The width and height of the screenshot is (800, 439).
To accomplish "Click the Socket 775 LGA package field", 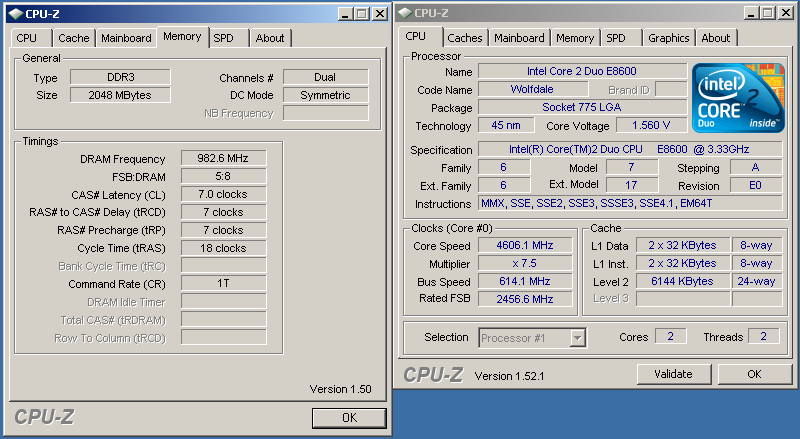I will 582,107.
